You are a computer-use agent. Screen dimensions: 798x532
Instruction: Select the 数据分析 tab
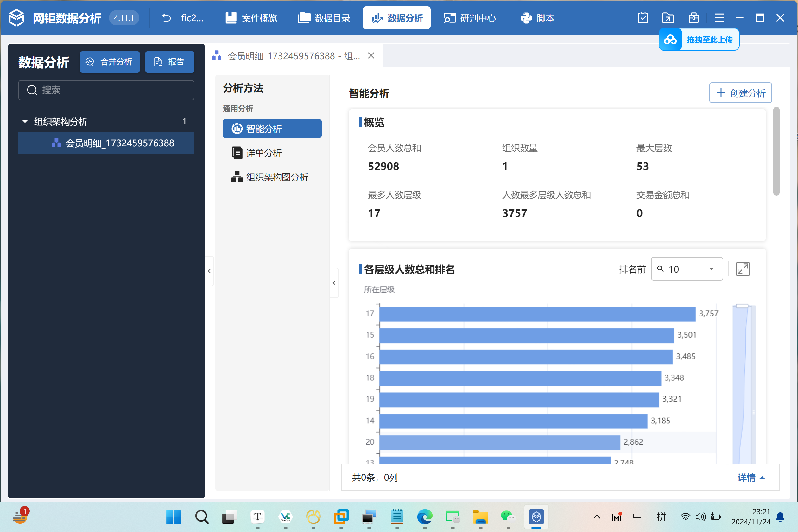(396, 18)
